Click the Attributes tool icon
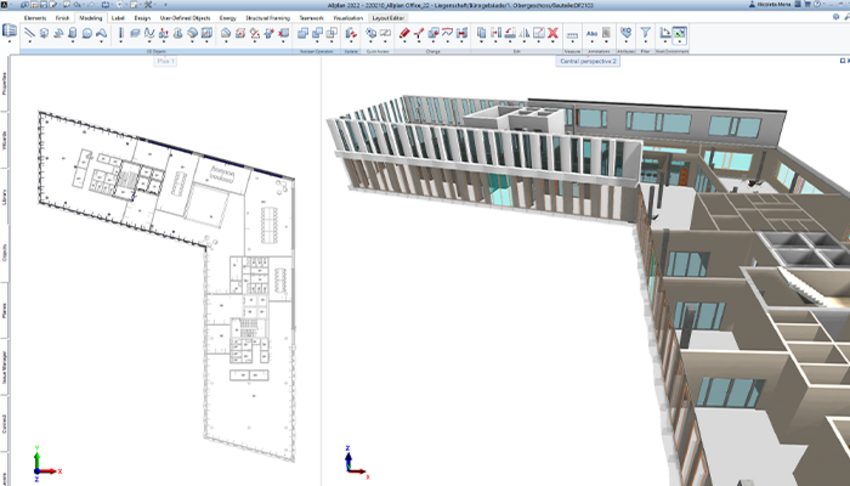The width and height of the screenshot is (850, 486). 625,33
